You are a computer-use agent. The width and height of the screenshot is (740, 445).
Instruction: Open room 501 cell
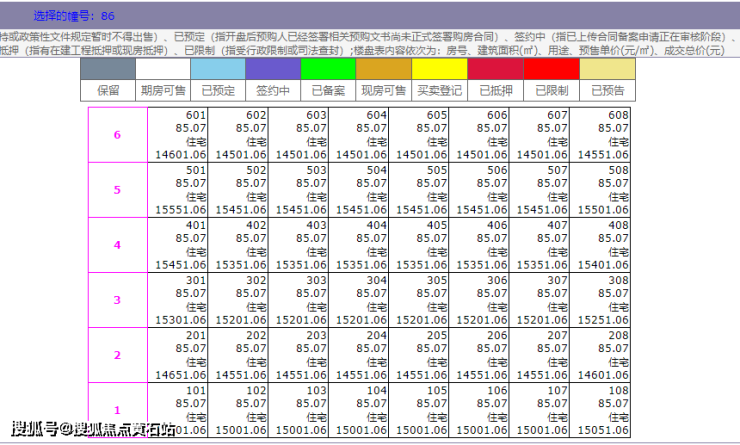(x=178, y=190)
